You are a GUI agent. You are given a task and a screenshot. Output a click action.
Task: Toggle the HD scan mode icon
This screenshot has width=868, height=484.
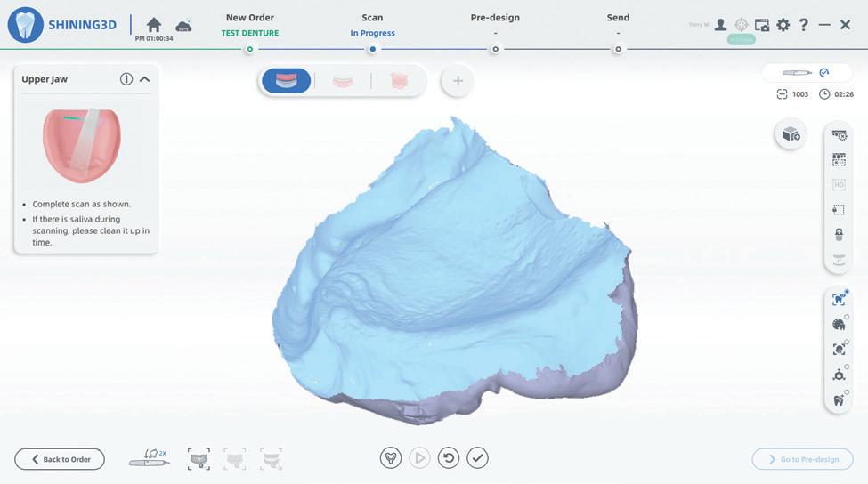tap(840, 185)
